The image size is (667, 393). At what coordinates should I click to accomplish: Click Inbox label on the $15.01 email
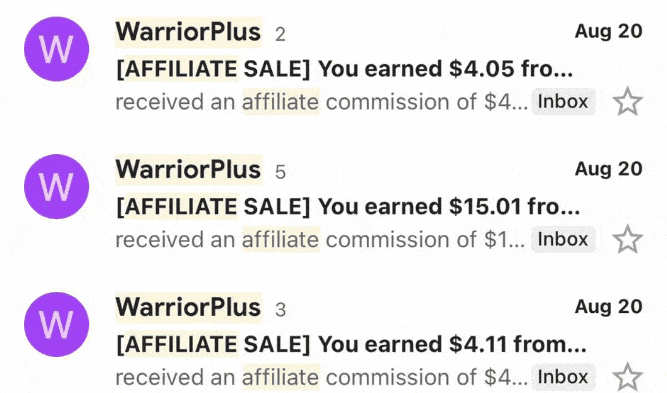point(563,239)
